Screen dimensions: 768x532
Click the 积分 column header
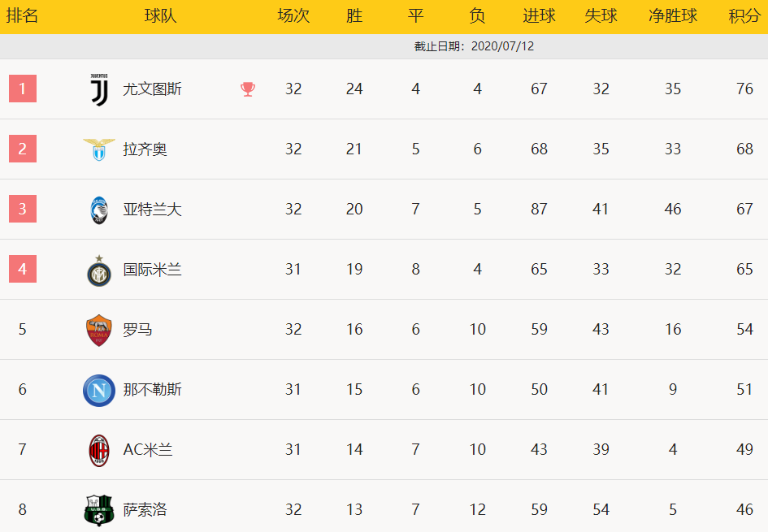coord(744,16)
